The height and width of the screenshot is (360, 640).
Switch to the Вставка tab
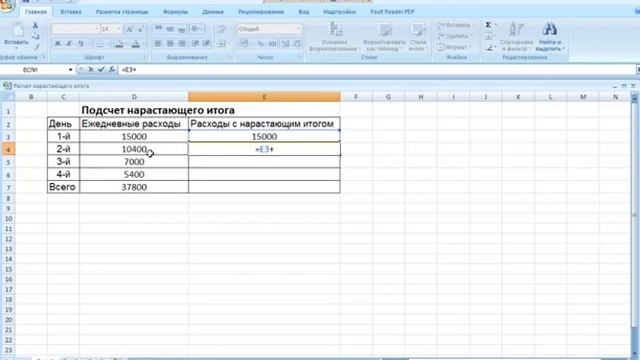coord(71,12)
